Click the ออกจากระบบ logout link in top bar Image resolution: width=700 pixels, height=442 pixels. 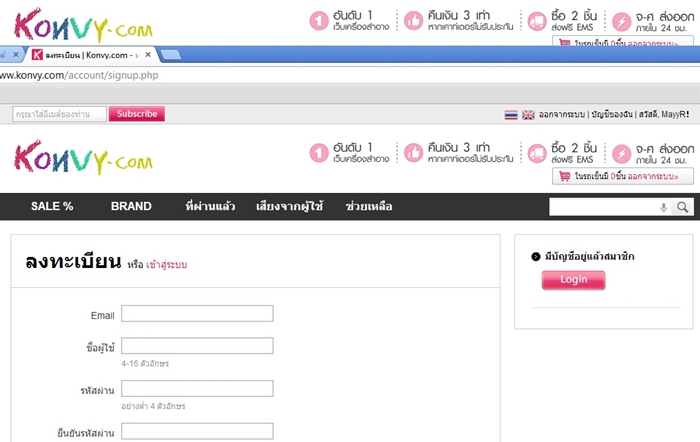point(562,114)
